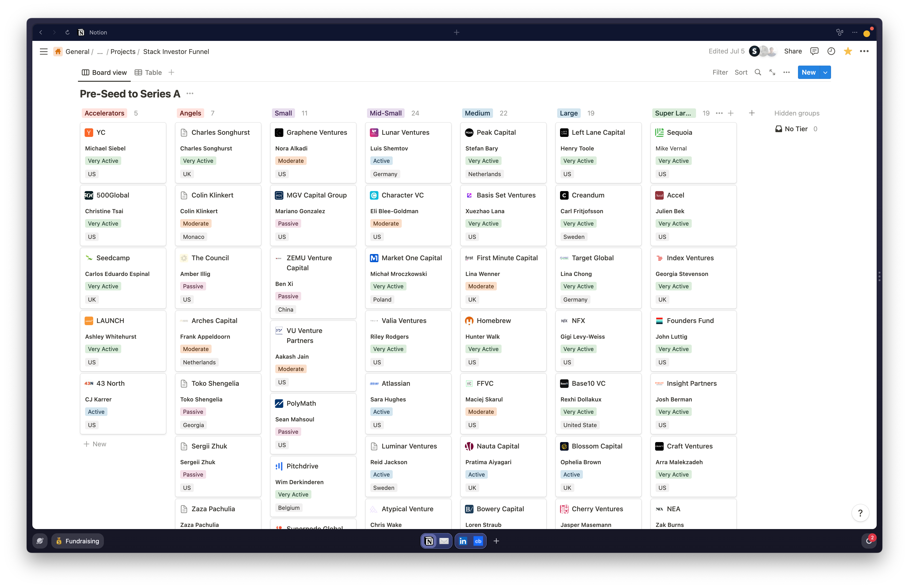The image size is (909, 588).
Task: Open the Sequoia card
Action: [693, 153]
